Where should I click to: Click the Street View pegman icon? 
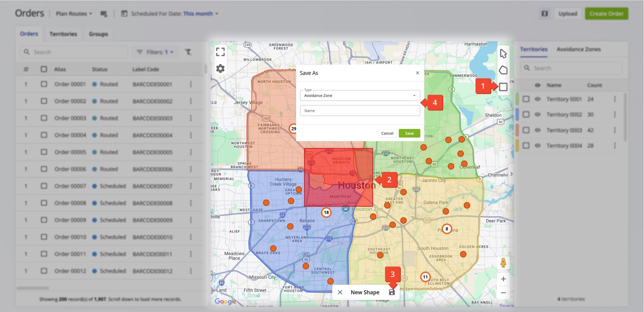(x=503, y=263)
